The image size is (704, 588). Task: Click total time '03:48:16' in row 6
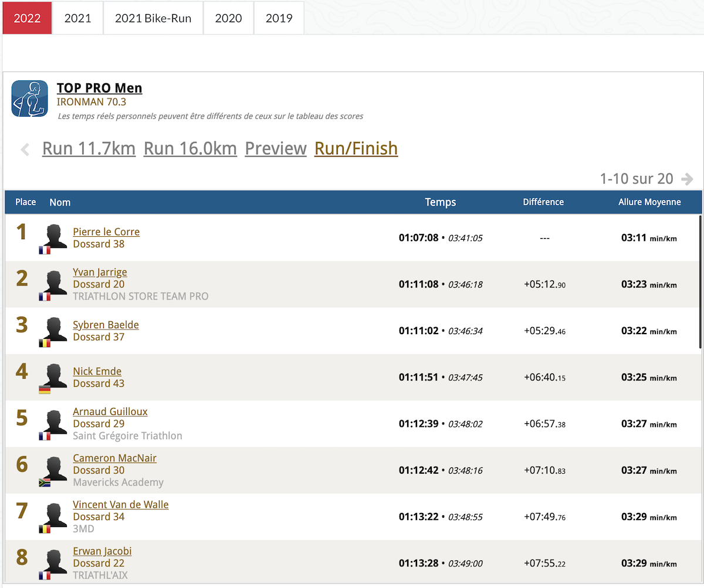pos(465,470)
